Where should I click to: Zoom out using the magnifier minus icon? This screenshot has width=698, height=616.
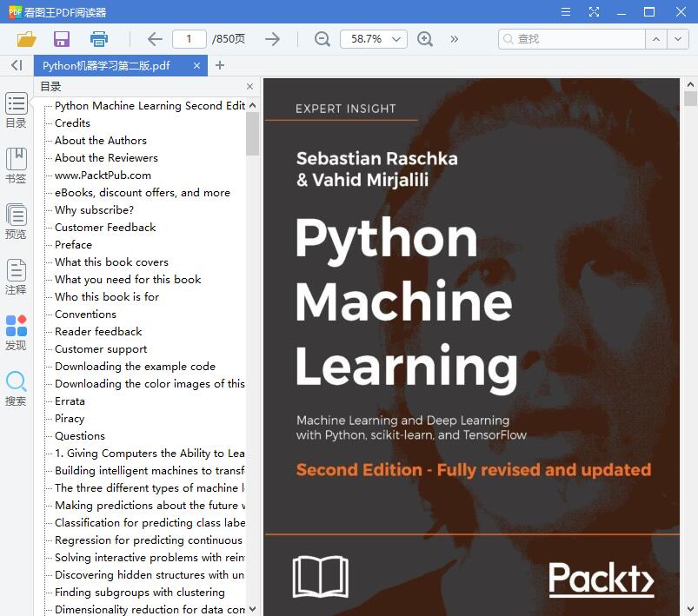[x=322, y=38]
